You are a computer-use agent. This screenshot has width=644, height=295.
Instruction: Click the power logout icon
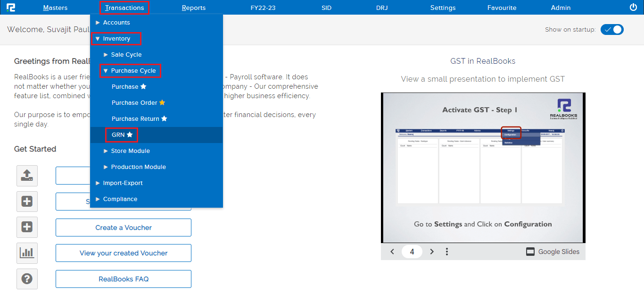click(x=633, y=7)
